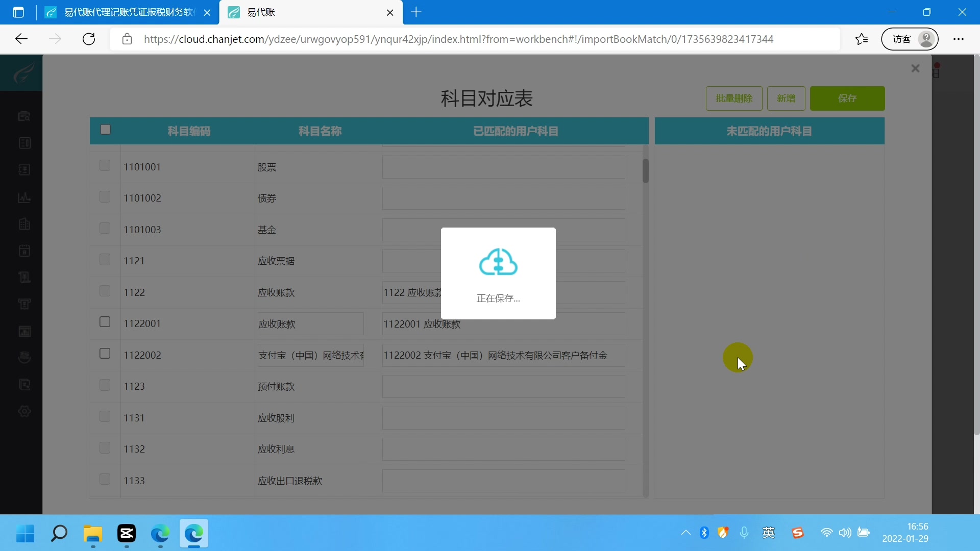Refresh the current page
This screenshot has width=980, height=551.
pos(89,39)
